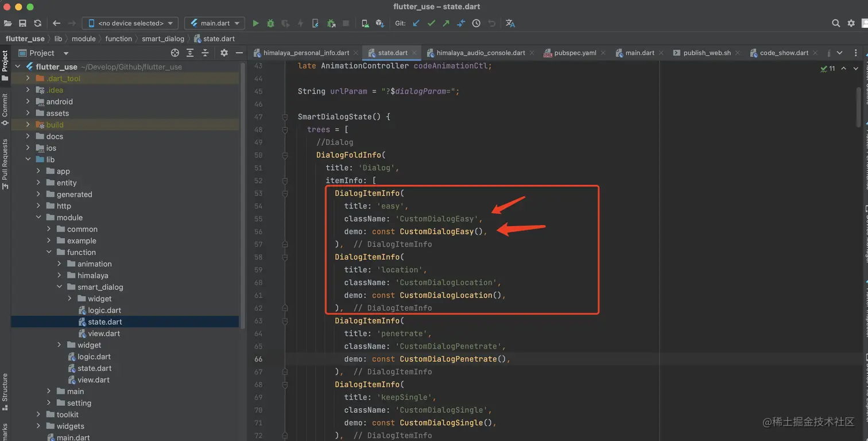This screenshot has height=441, width=868.
Task: Expand the himalaya folder arrow
Action: tap(59, 276)
